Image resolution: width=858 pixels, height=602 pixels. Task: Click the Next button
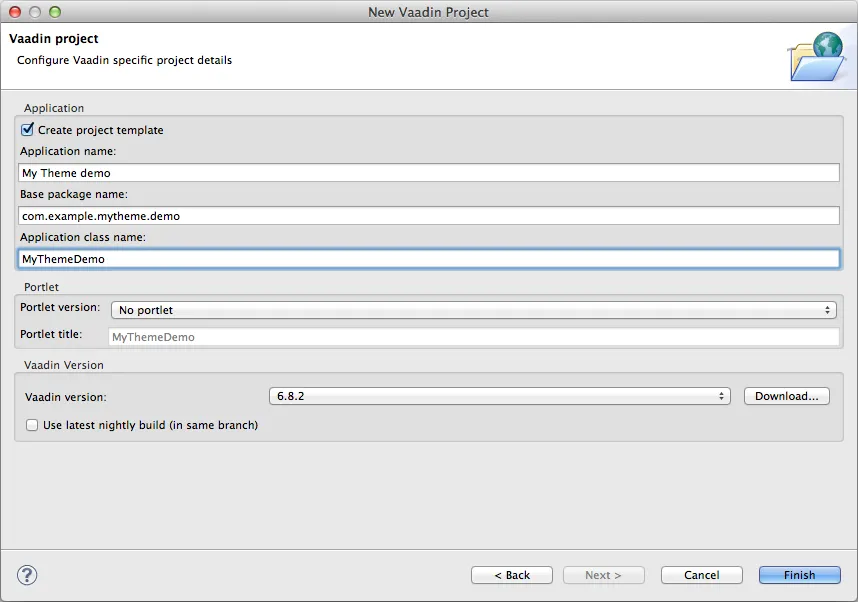(x=603, y=575)
